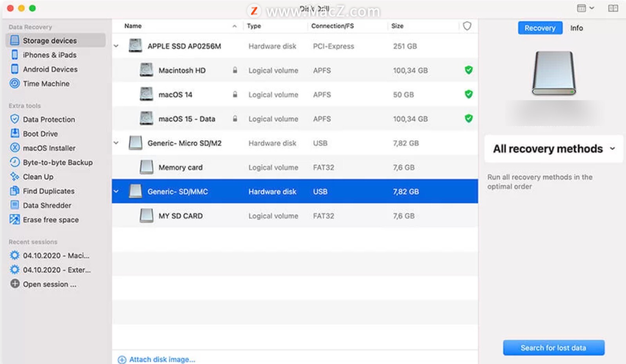
Task: Switch to the Recovery tab
Action: [540, 28]
